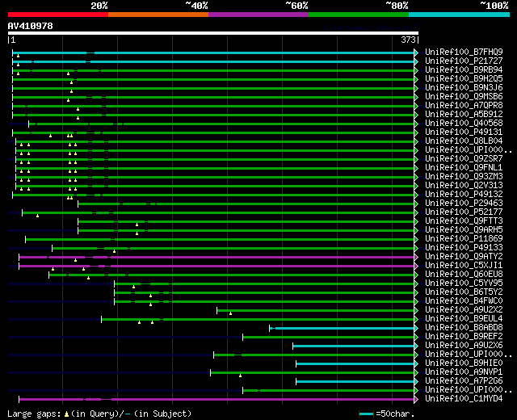Click the green arrowhead beside UniRef100_B9RB94
517x420 pixels.
click(x=416, y=70)
